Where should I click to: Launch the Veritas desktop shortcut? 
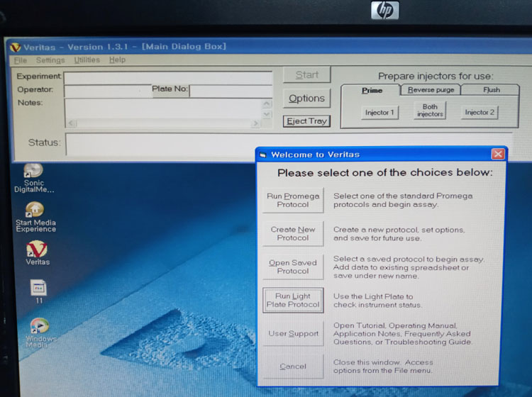(37, 250)
